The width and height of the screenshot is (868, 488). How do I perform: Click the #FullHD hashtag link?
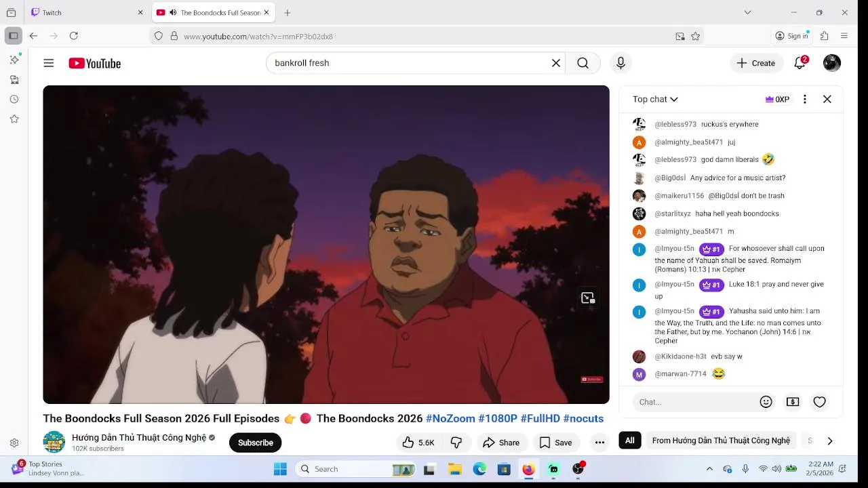(540, 418)
